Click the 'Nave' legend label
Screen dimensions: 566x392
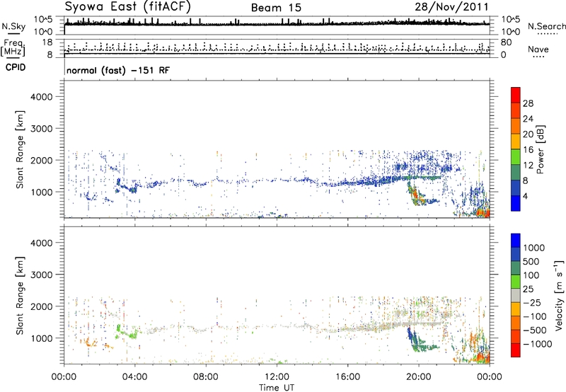pos(538,49)
